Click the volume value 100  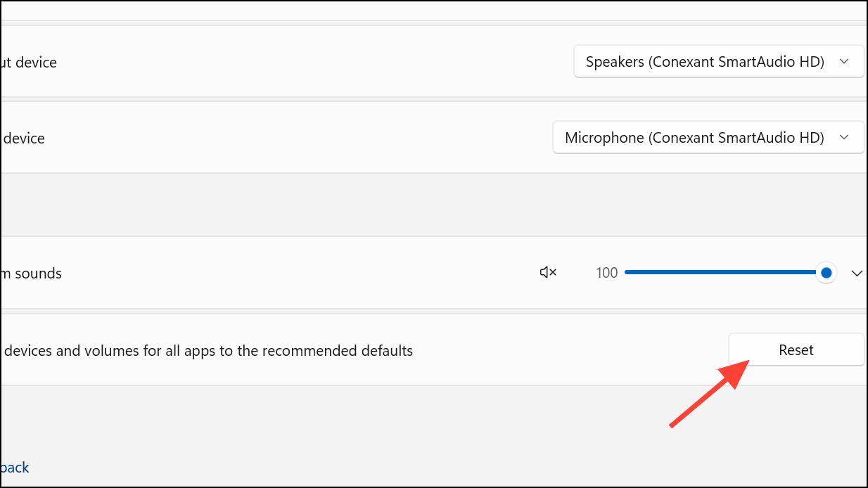(606, 273)
